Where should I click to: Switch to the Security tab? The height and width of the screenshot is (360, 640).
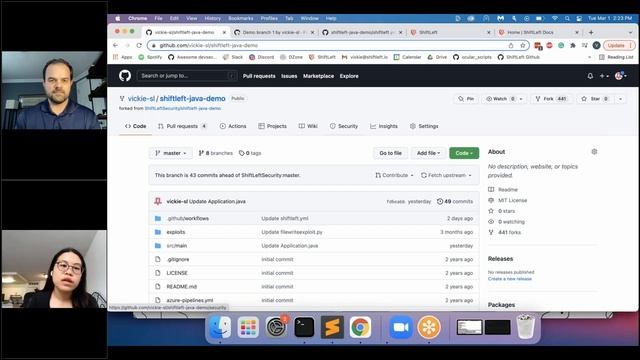pyautogui.click(x=344, y=126)
